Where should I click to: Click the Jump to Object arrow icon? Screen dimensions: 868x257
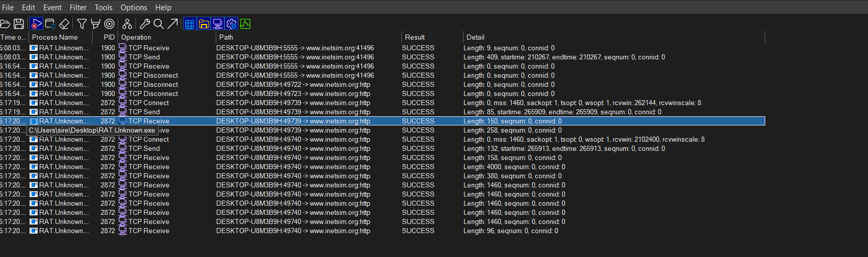(173, 24)
